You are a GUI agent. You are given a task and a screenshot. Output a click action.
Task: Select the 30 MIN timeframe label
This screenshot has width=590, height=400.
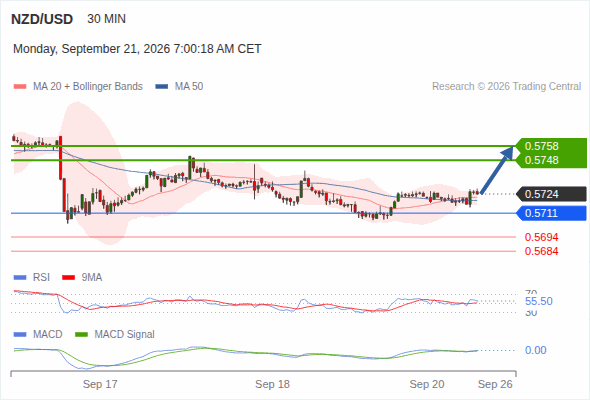(x=106, y=19)
